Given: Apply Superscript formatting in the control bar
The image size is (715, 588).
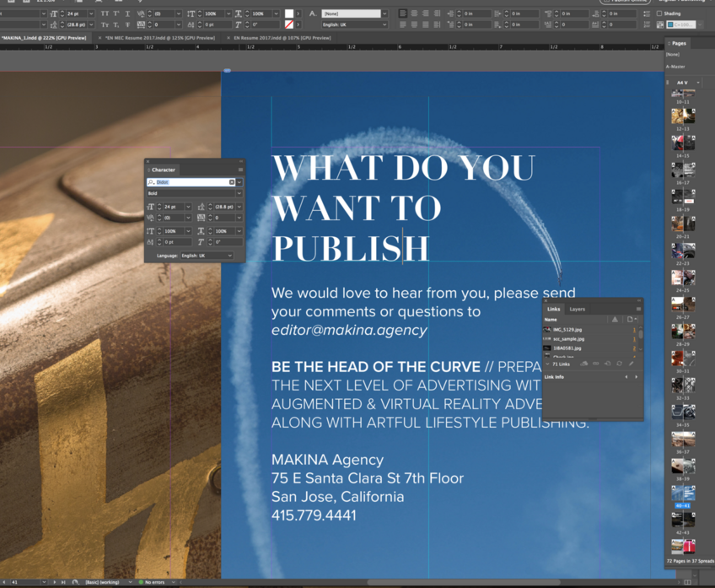Looking at the screenshot, I should (116, 13).
